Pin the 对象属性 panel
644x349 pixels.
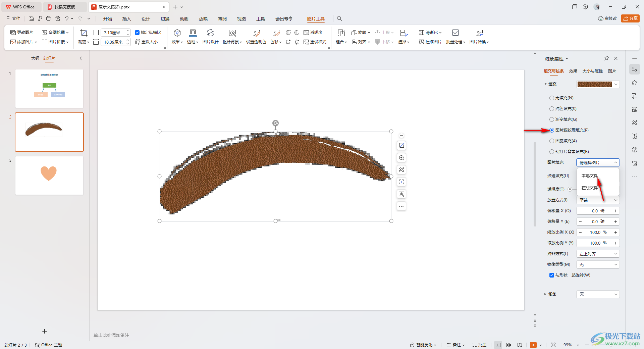tap(606, 58)
